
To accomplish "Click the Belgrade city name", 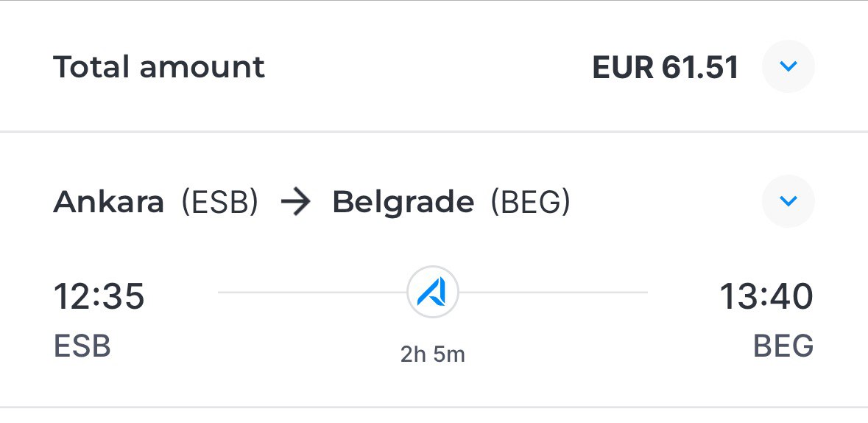I will click(x=403, y=203).
